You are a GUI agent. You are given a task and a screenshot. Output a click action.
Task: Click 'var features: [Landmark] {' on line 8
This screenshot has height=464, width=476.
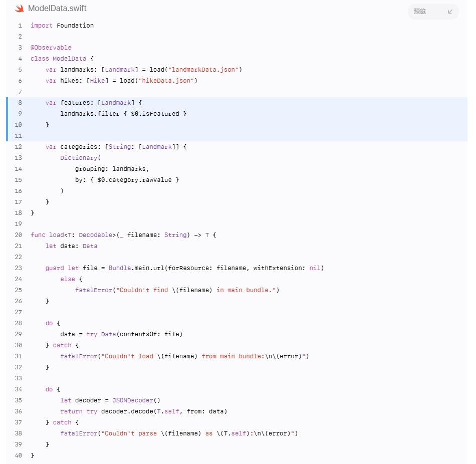tap(94, 103)
